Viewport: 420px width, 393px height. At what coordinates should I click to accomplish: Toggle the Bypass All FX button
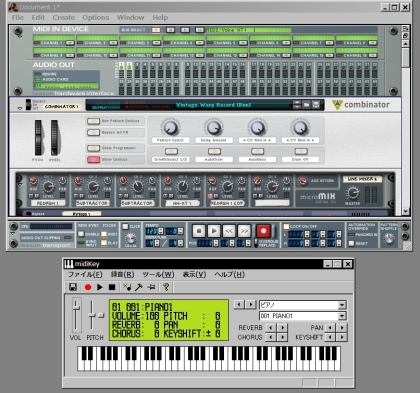click(x=93, y=133)
